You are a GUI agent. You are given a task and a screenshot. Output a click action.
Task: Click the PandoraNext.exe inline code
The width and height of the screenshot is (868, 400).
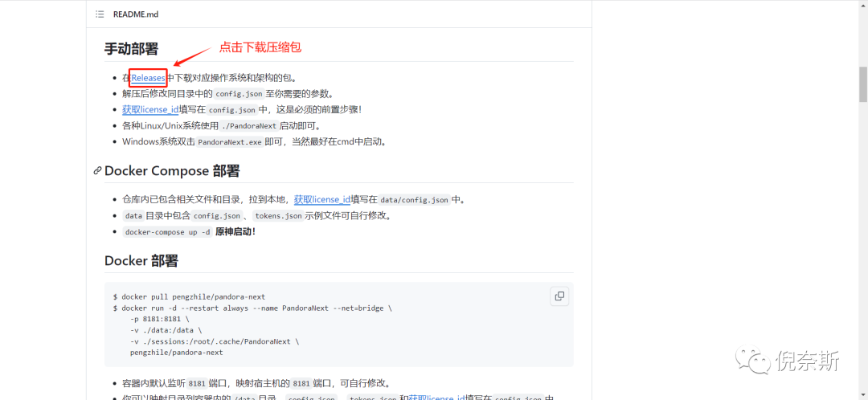229,141
